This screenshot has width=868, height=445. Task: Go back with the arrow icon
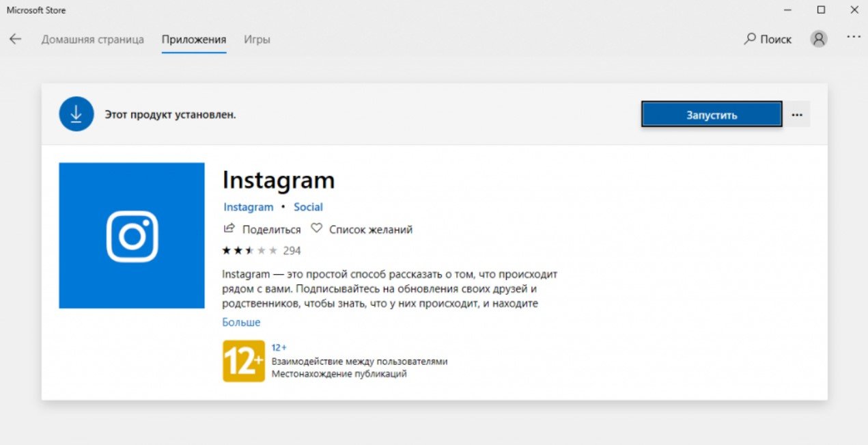click(15, 39)
